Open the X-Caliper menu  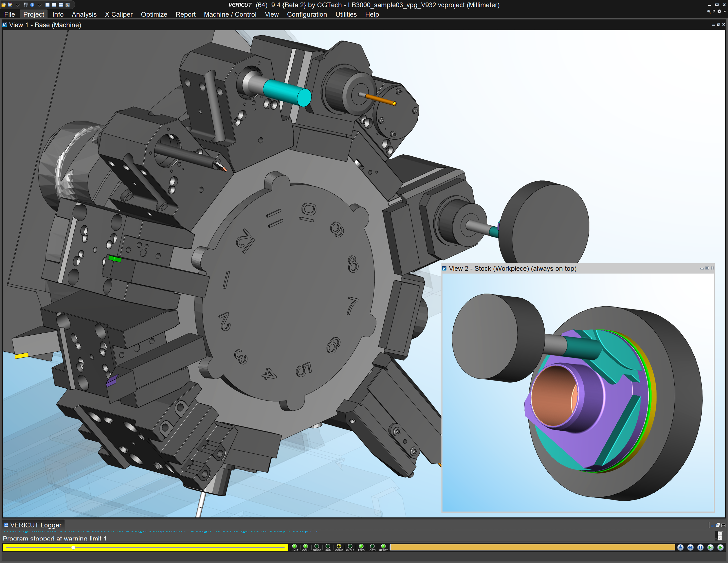click(119, 14)
